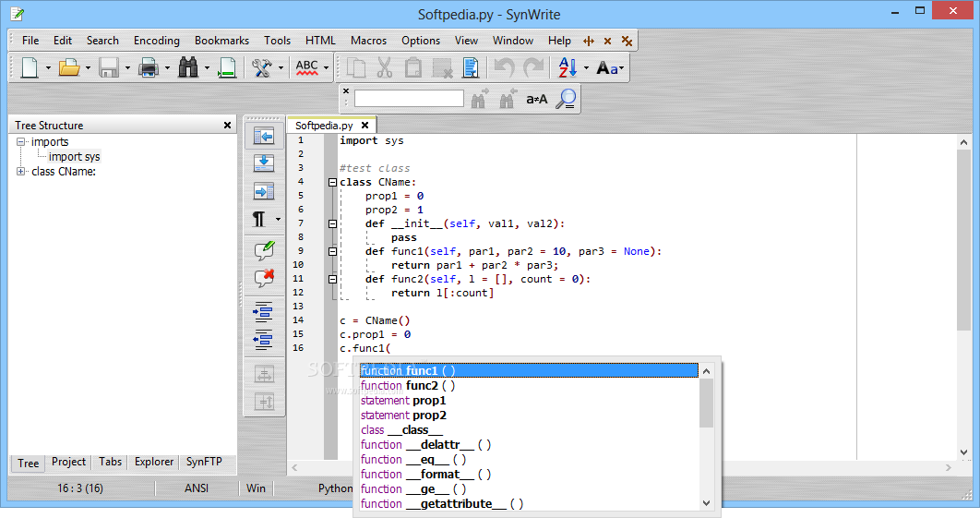Click the autocomplete list scroll down arrow

(x=706, y=503)
